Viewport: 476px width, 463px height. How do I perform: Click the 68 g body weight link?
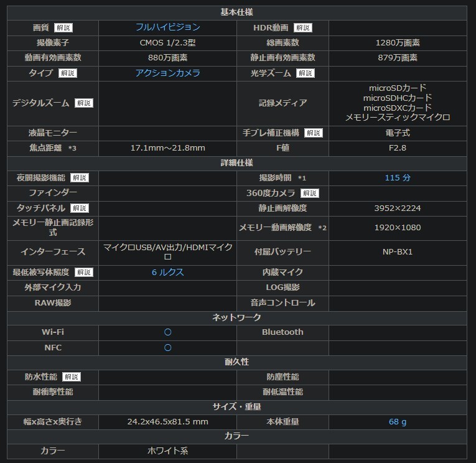[x=398, y=421]
